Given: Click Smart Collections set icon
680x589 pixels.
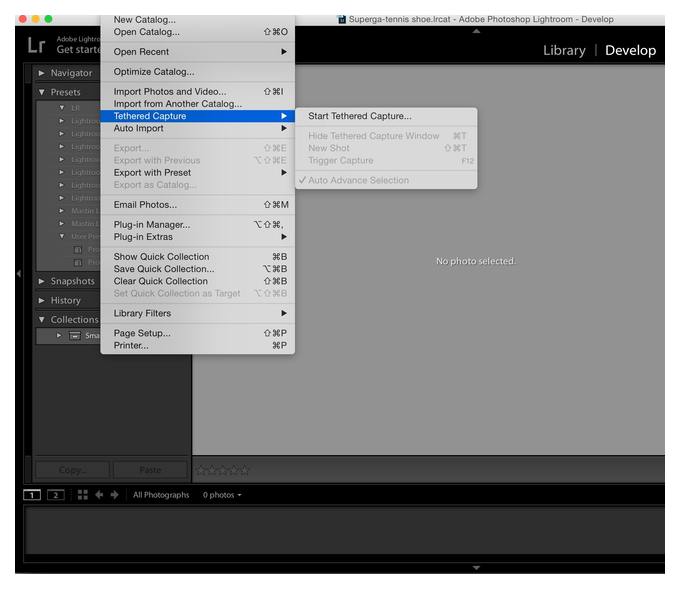Looking at the screenshot, I should point(75,336).
